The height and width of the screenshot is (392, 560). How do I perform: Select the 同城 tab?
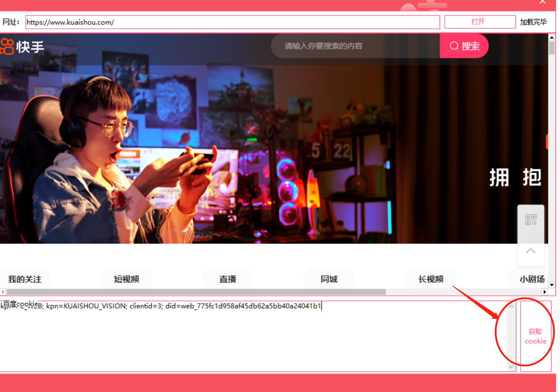329,279
